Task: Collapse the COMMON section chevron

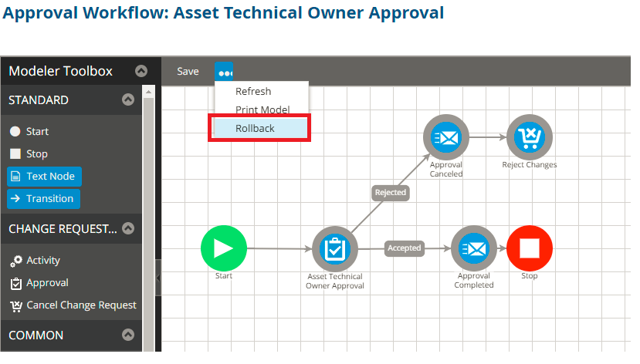Action: pos(128,335)
